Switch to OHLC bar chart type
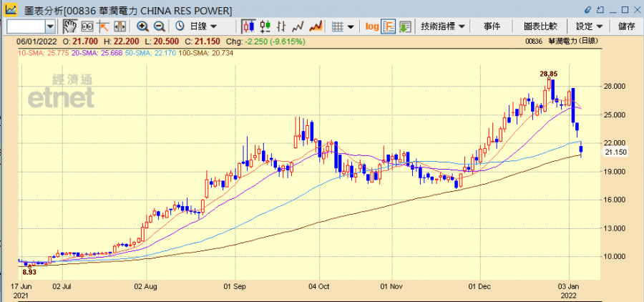The image size is (644, 302). [282, 26]
